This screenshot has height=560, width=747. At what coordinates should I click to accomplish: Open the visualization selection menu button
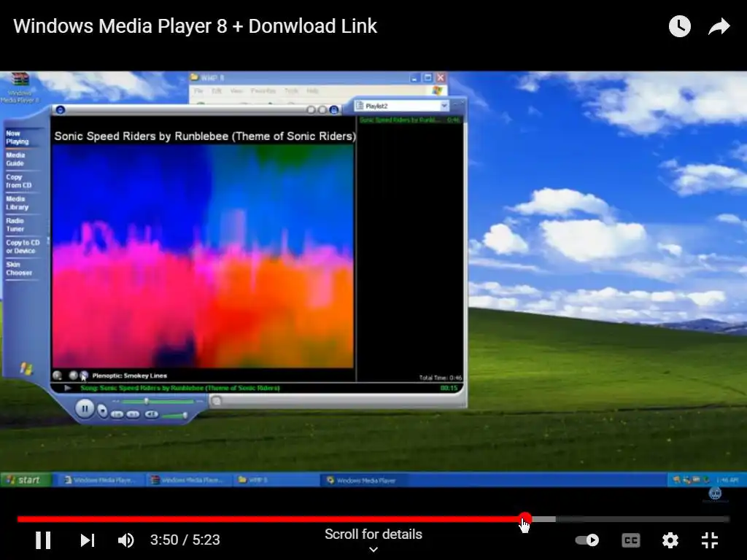(57, 376)
